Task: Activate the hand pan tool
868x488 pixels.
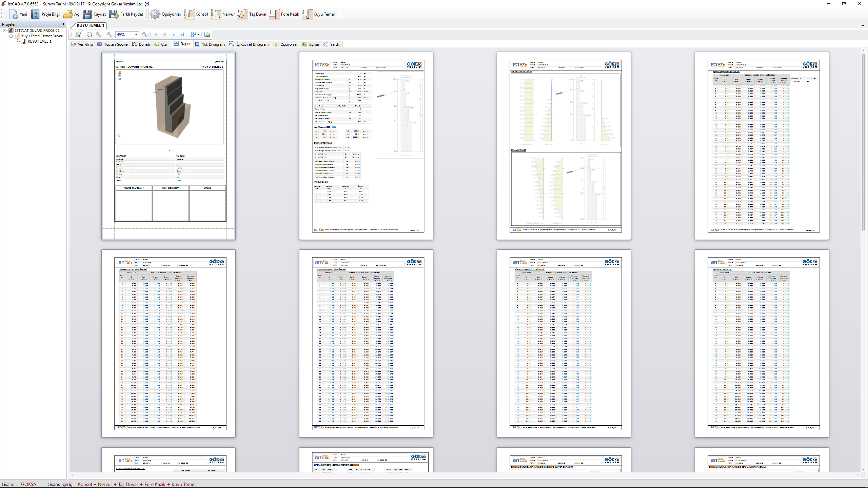Action: pos(89,35)
